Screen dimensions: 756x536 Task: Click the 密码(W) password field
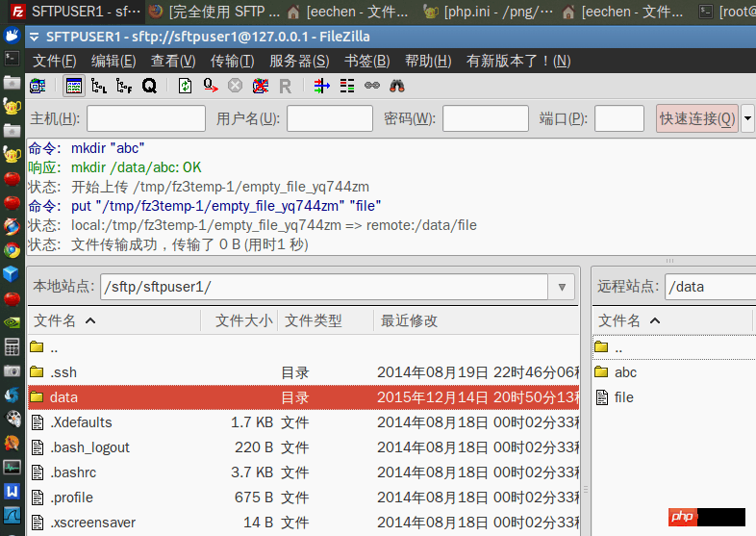pyautogui.click(x=486, y=118)
